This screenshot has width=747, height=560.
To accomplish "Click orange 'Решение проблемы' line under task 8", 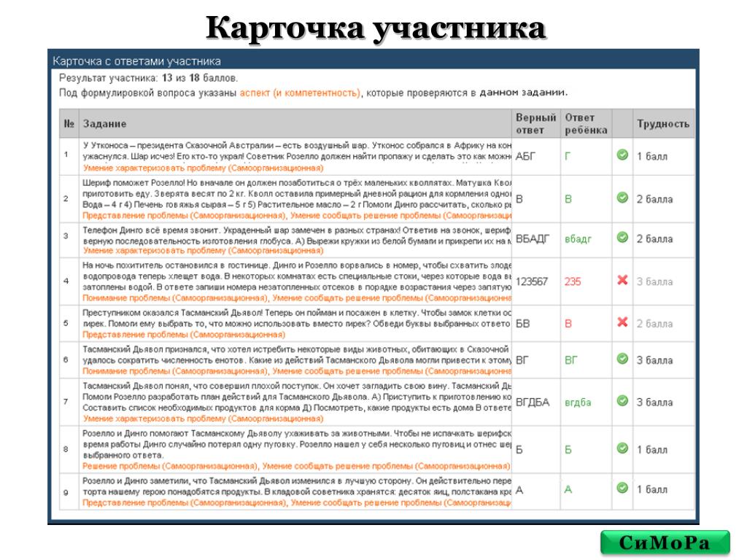I will pos(296,466).
